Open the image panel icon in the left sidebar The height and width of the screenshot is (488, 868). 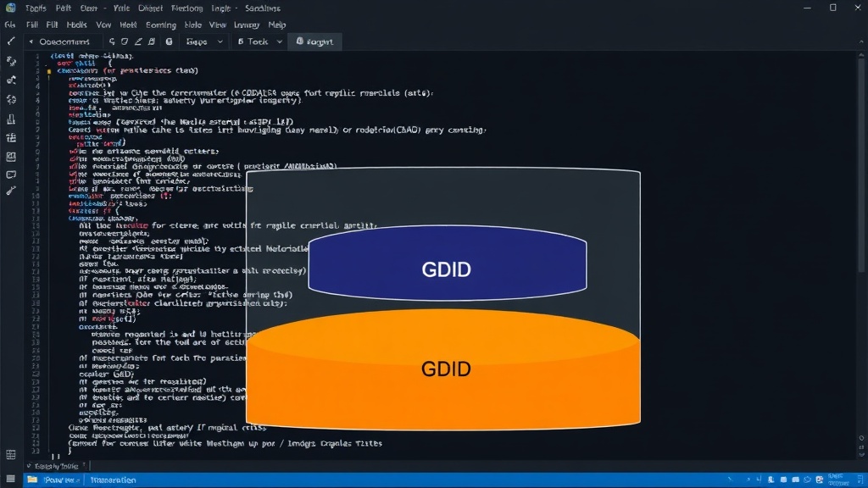tap(10, 157)
